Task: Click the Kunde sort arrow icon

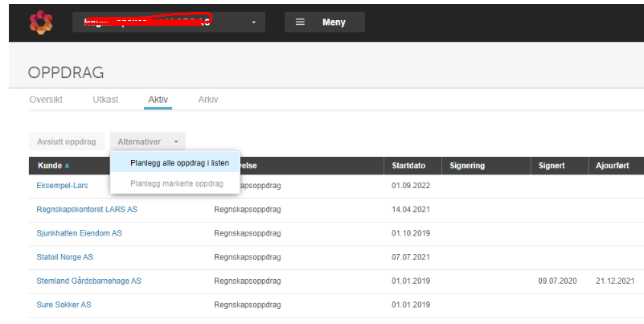Action: click(x=67, y=166)
